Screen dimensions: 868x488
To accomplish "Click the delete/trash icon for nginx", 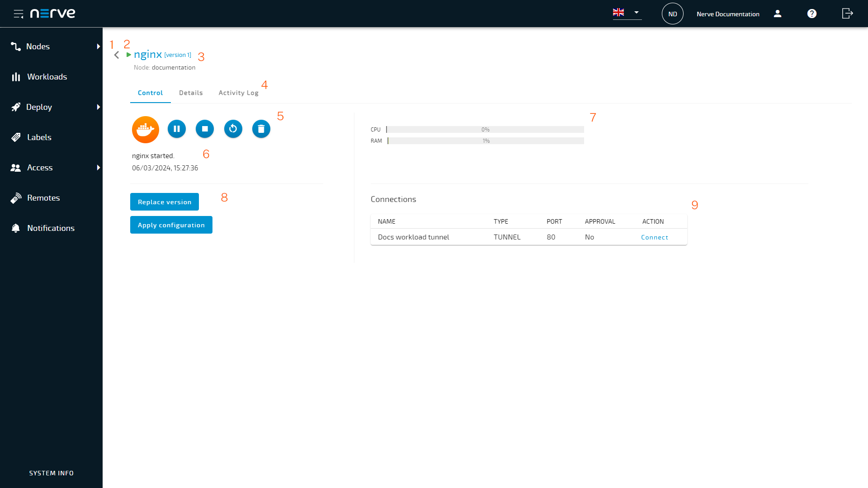I will (x=261, y=129).
